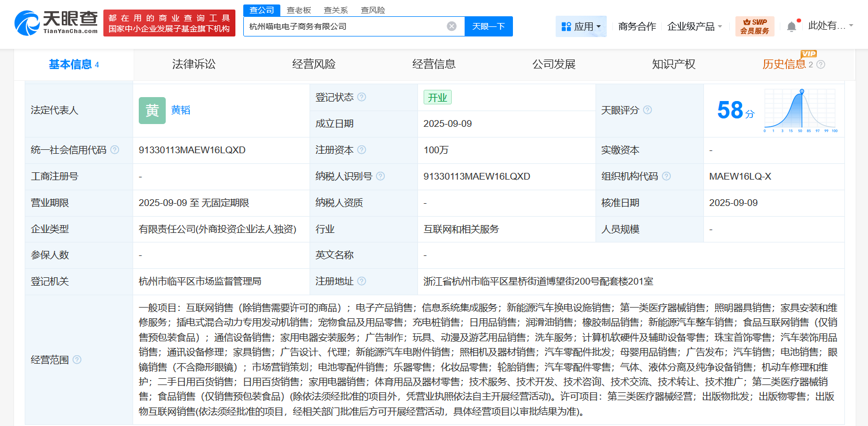Viewport: 868px width, 426px height.
Task: Click help icon beside 历史信息 tab
Action: coord(821,65)
